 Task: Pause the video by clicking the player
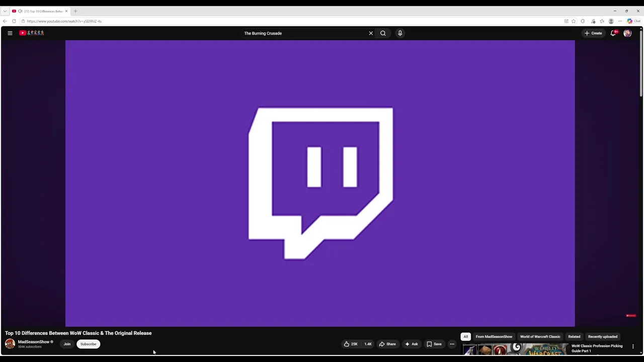coord(320,184)
